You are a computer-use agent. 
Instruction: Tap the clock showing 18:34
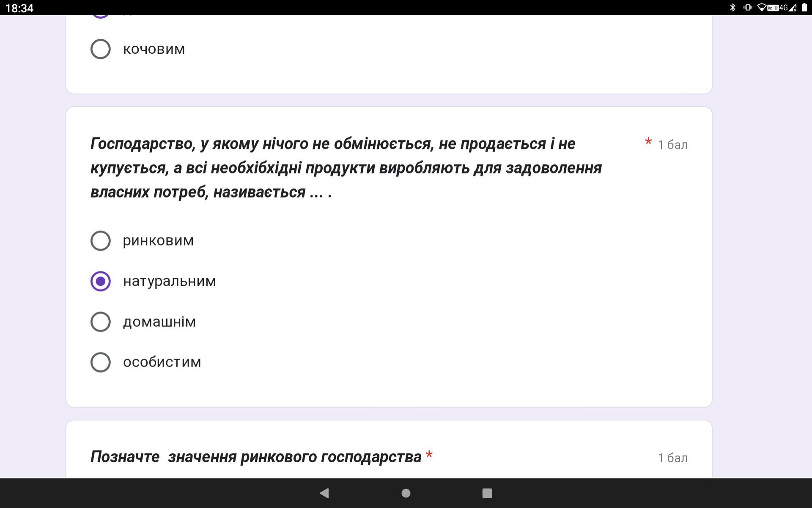[x=19, y=8]
